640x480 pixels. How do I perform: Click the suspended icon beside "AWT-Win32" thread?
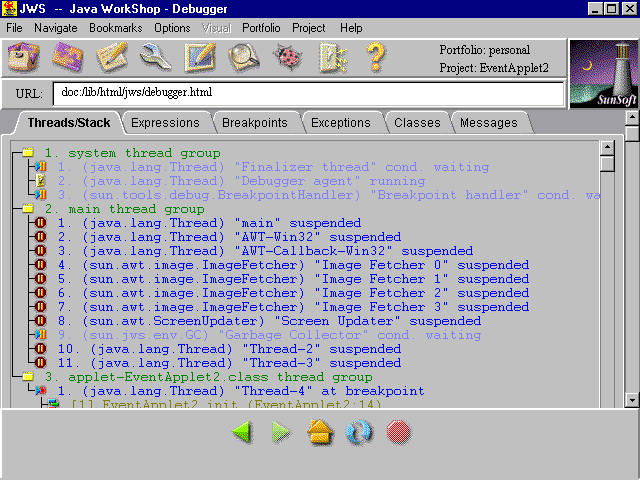pyautogui.click(x=40, y=237)
